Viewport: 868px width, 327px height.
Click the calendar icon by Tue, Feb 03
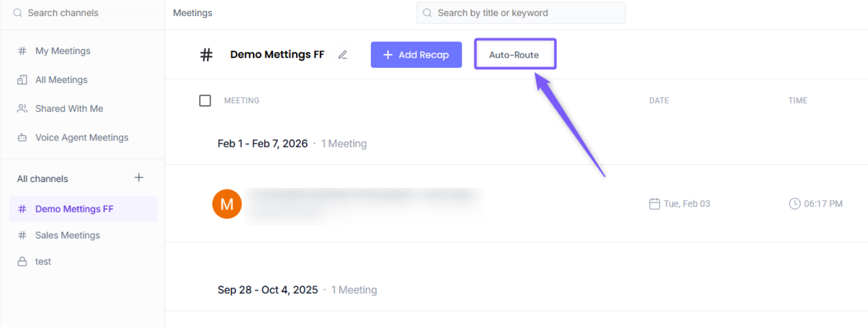(654, 204)
